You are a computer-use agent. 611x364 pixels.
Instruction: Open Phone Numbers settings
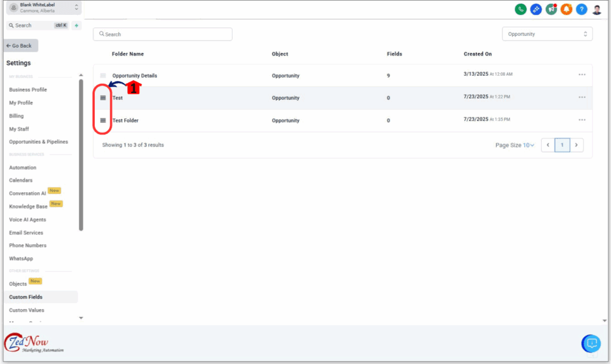27,245
